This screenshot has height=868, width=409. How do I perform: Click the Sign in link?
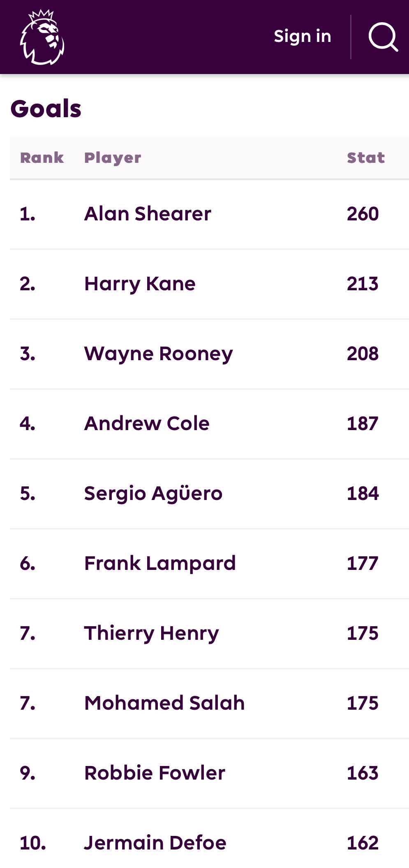click(x=303, y=36)
